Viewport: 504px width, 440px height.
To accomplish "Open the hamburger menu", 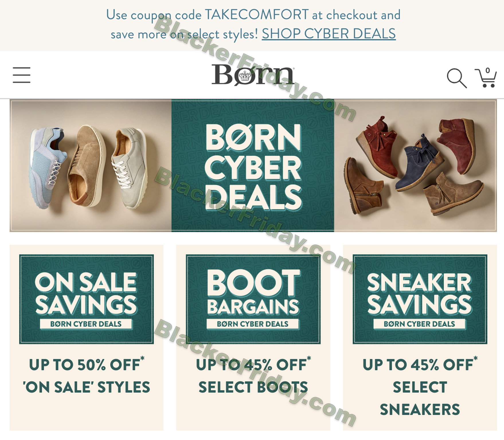I will pyautogui.click(x=22, y=75).
